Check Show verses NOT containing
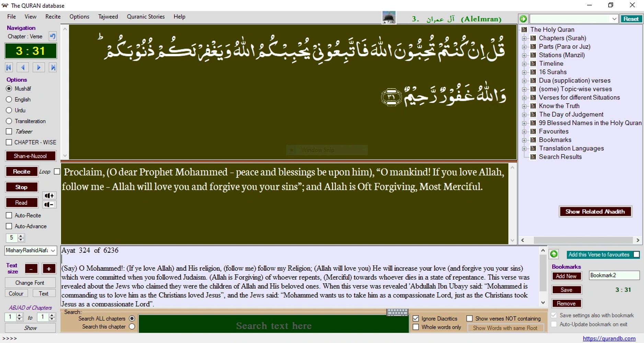 click(x=470, y=319)
